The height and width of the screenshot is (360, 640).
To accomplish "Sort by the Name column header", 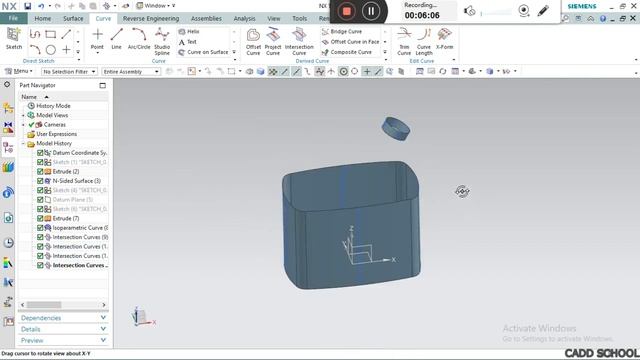I will [x=29, y=97].
